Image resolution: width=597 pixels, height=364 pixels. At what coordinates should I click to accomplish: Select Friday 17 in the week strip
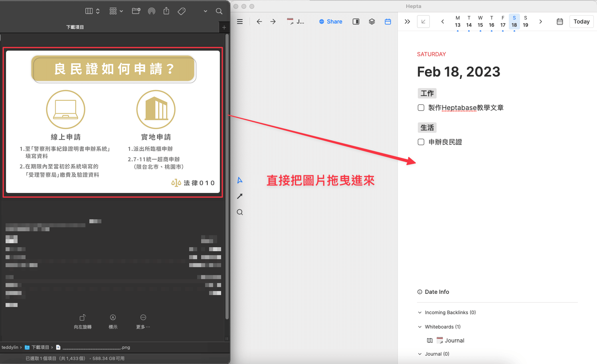tap(503, 22)
